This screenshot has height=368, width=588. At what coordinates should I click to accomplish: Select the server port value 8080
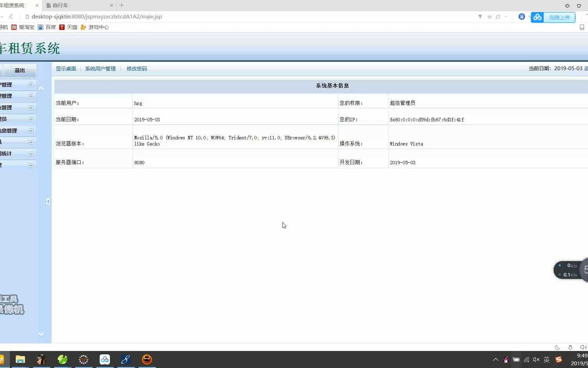point(139,163)
